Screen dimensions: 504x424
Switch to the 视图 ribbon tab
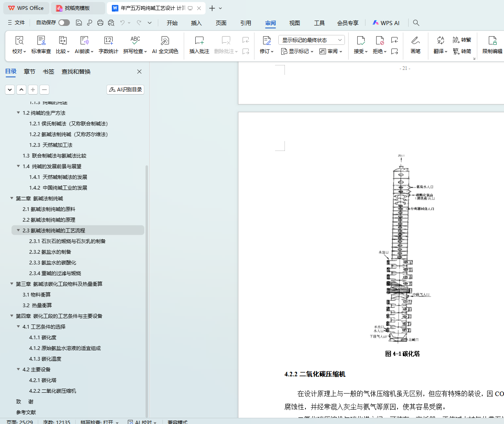point(294,23)
